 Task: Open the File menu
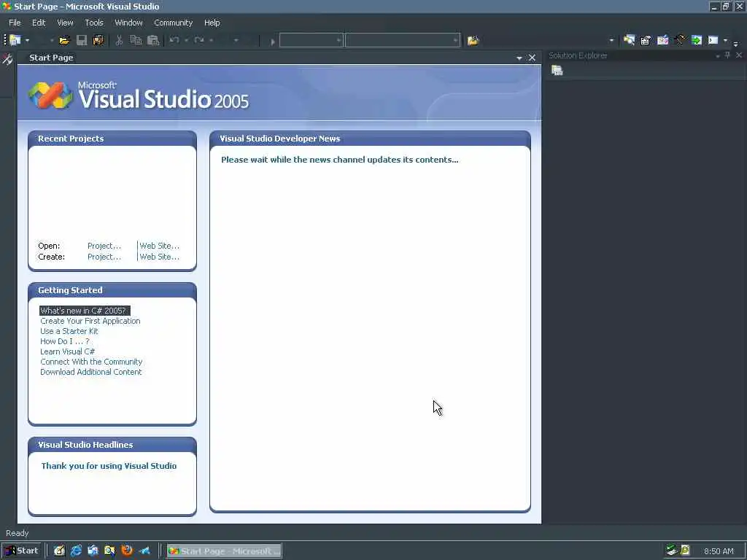pyautogui.click(x=15, y=23)
